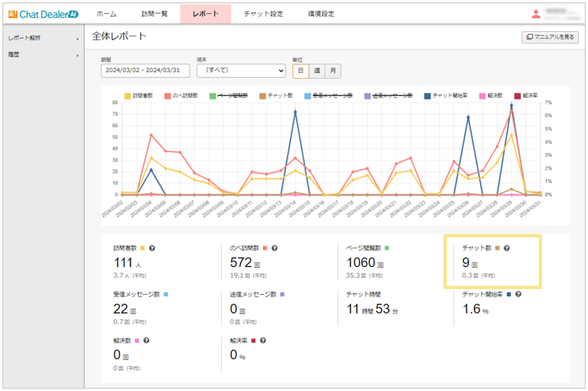Click the help icon next to のべ訪問数
The image size is (588, 391).
click(x=274, y=247)
